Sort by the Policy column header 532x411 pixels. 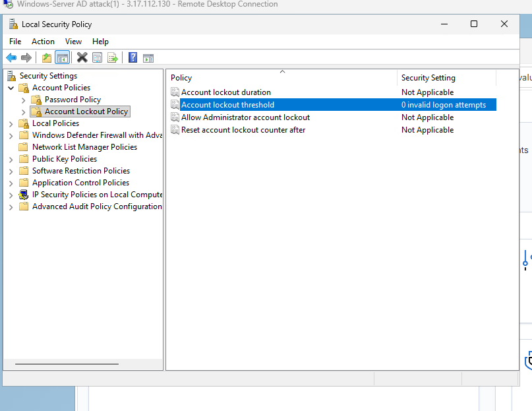tap(282, 78)
